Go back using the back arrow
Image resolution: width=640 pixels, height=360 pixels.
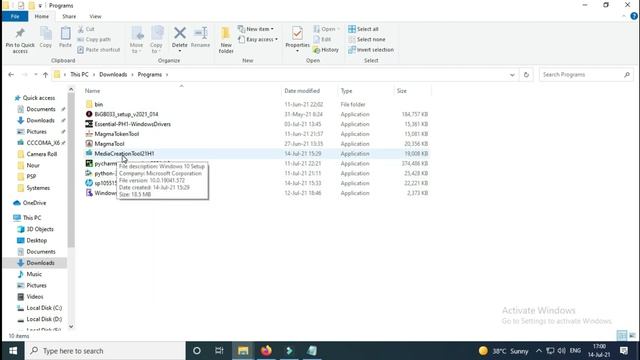click(x=11, y=75)
